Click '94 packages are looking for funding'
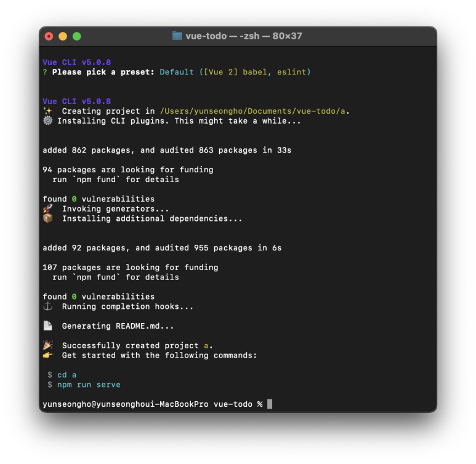476x464 pixels. [128, 170]
